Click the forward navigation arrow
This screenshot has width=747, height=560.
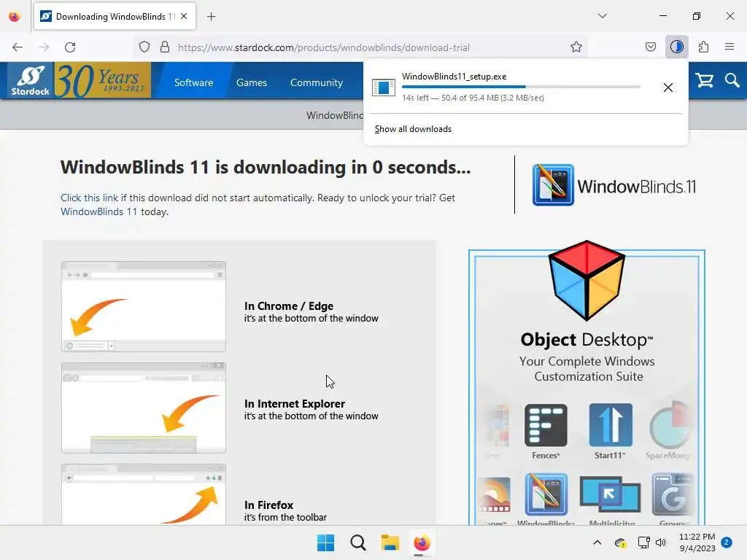tap(44, 47)
